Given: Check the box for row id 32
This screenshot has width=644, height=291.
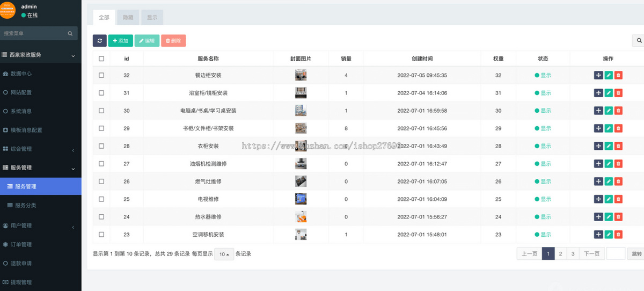Looking at the screenshot, I should pos(101,75).
